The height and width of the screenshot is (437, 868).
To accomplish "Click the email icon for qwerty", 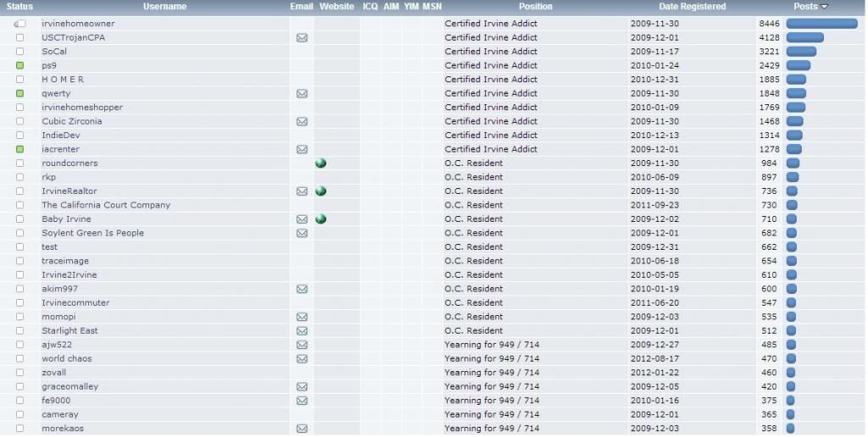I will tap(302, 93).
